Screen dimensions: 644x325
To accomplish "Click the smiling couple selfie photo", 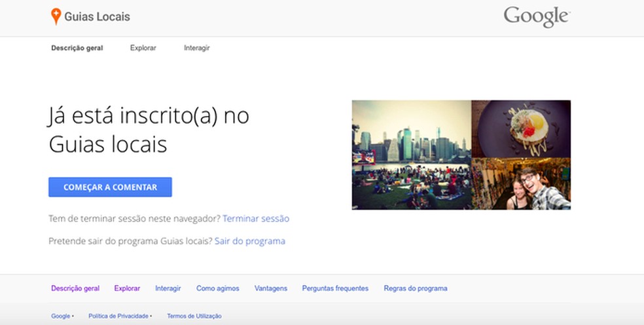I will click(521, 183).
